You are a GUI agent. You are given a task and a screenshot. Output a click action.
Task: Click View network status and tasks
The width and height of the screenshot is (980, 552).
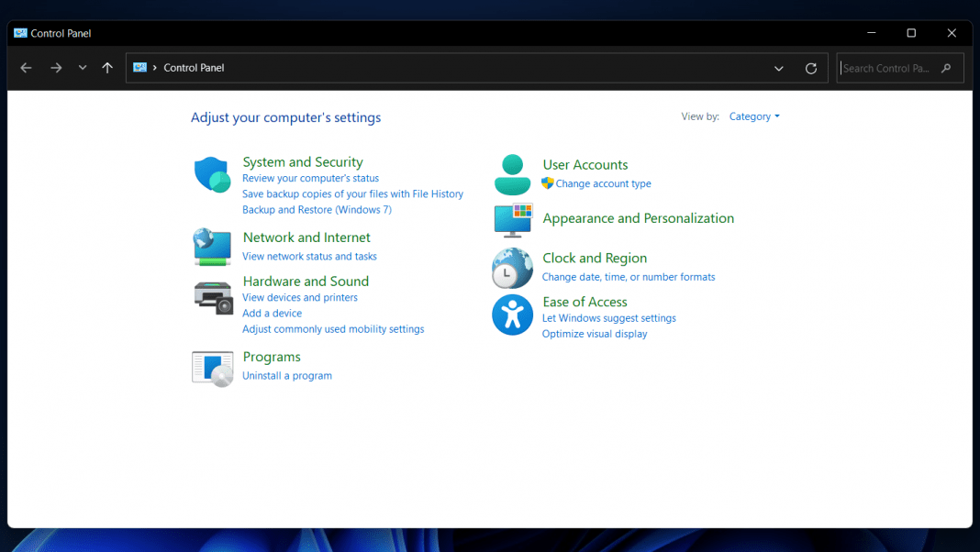click(309, 256)
